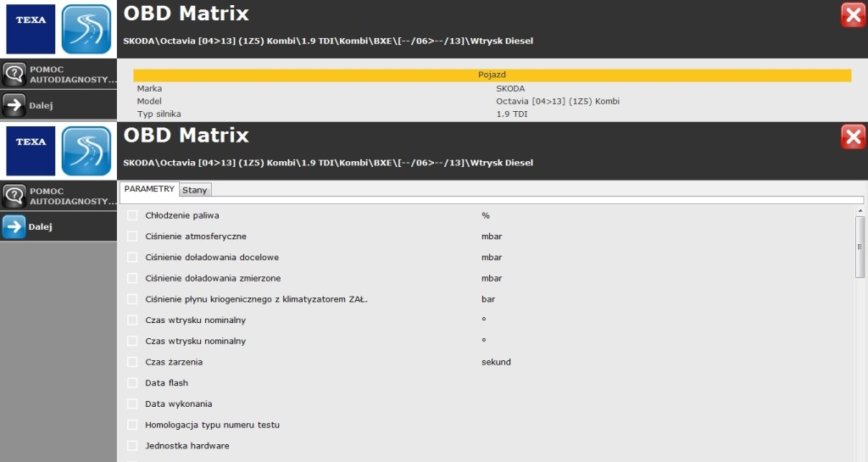
Task: Click the OBD Matrix title in lower window
Action: tap(186, 136)
